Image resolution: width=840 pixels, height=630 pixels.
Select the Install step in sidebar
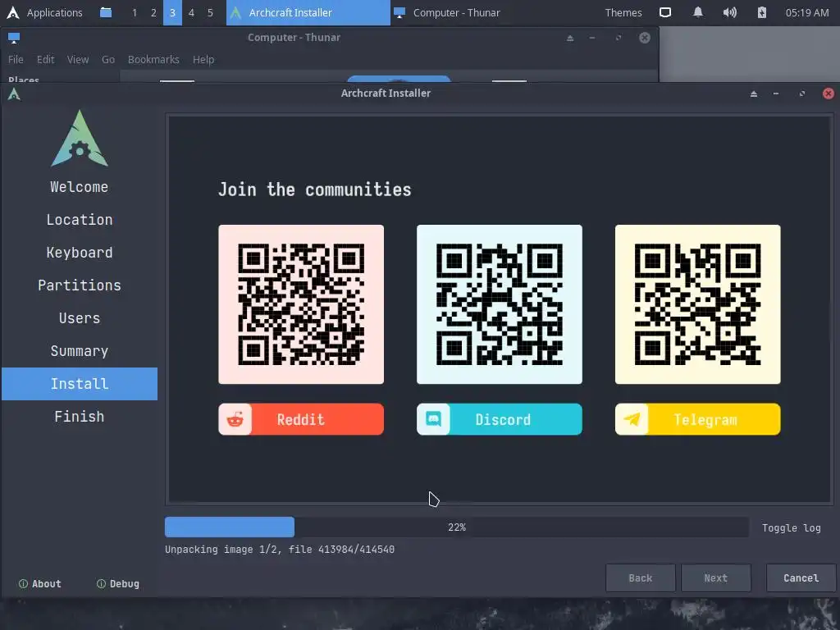click(80, 384)
